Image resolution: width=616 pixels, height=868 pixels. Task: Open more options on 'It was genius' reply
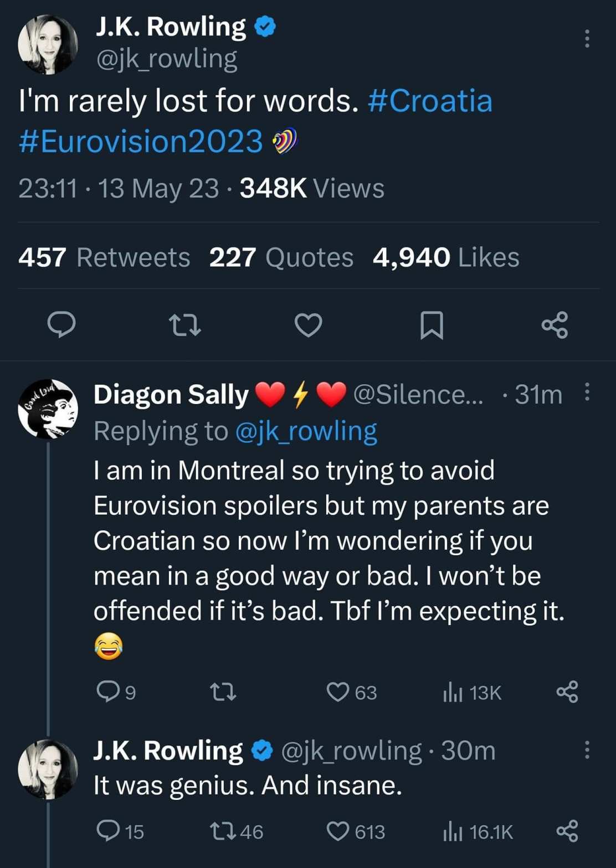tap(587, 751)
